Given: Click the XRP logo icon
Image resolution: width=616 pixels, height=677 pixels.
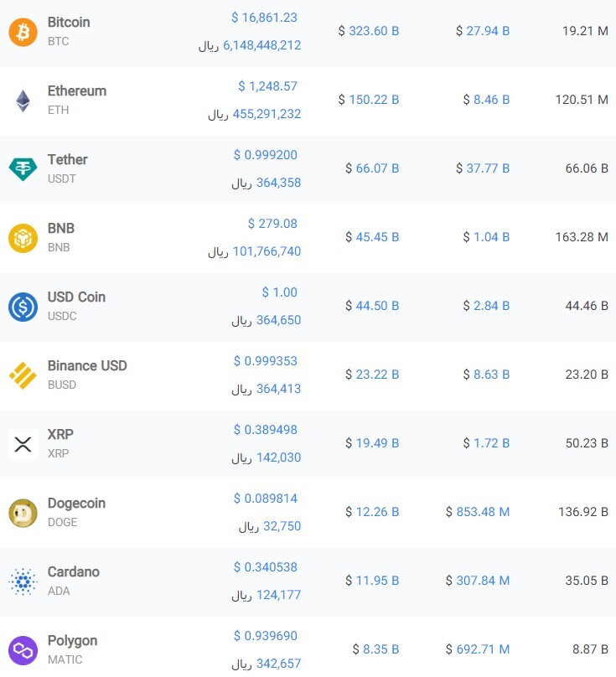Looking at the screenshot, I should click(x=23, y=444).
